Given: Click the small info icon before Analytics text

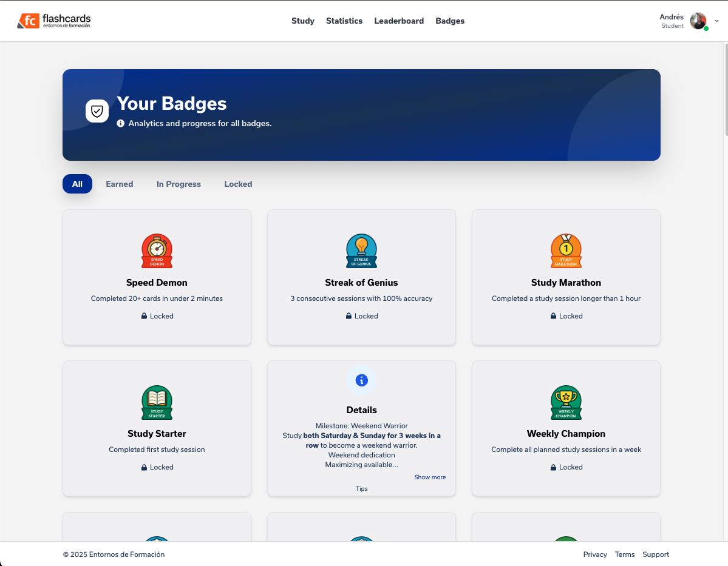Looking at the screenshot, I should (121, 123).
